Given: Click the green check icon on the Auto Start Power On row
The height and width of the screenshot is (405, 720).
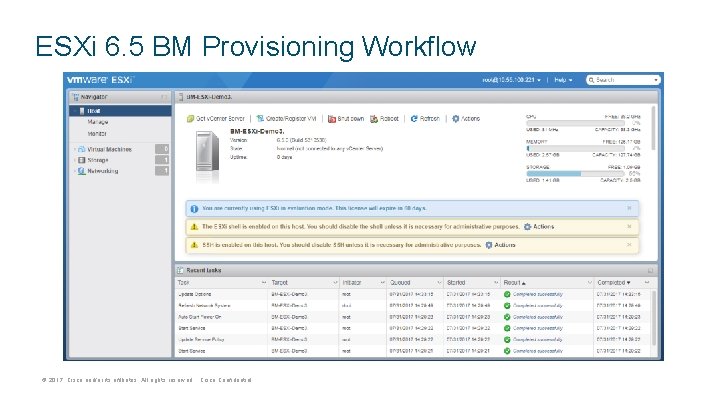Looking at the screenshot, I should point(507,317).
